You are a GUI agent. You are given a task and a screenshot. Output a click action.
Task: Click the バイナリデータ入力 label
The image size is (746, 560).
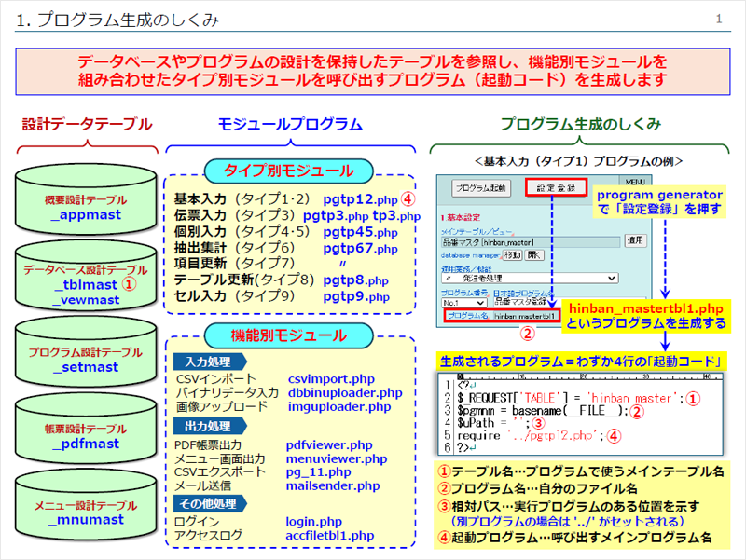[x=227, y=392]
